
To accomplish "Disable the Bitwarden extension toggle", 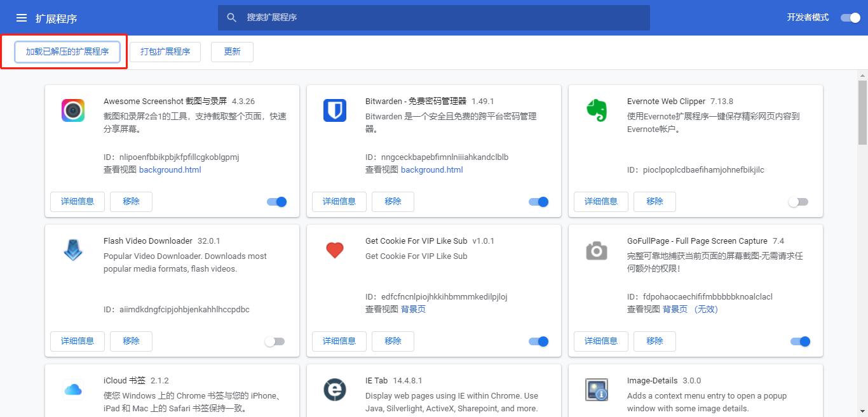I will 538,201.
